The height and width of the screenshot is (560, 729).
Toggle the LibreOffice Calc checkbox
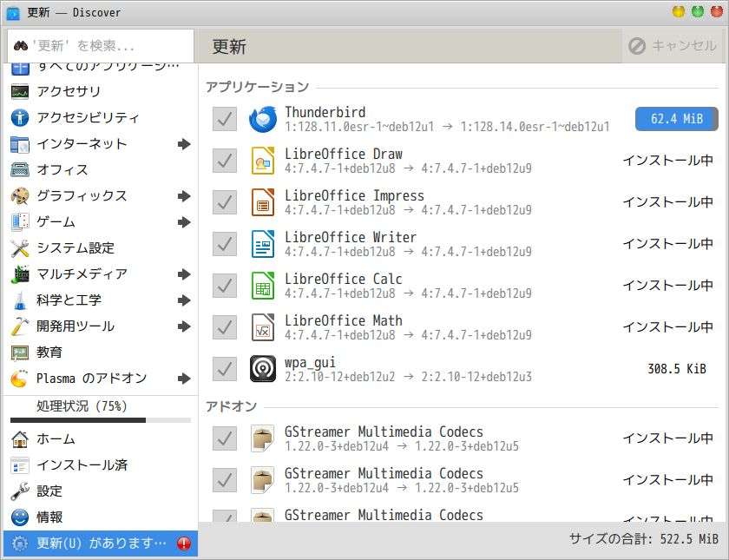[x=225, y=286]
